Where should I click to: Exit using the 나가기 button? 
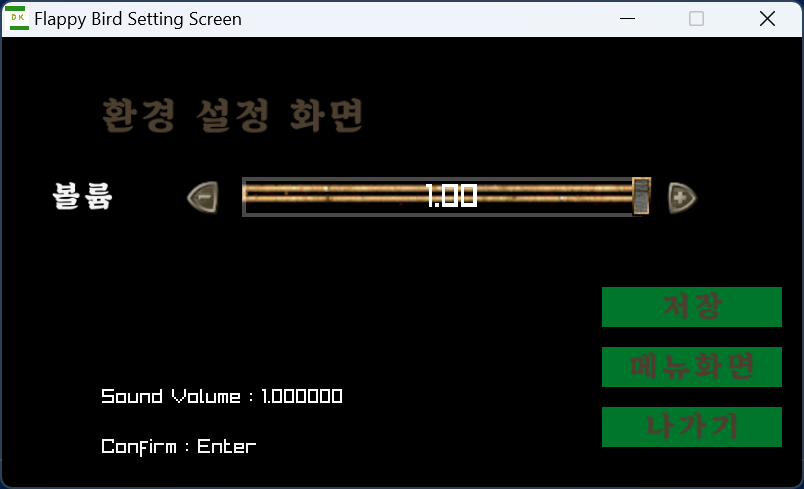click(692, 427)
